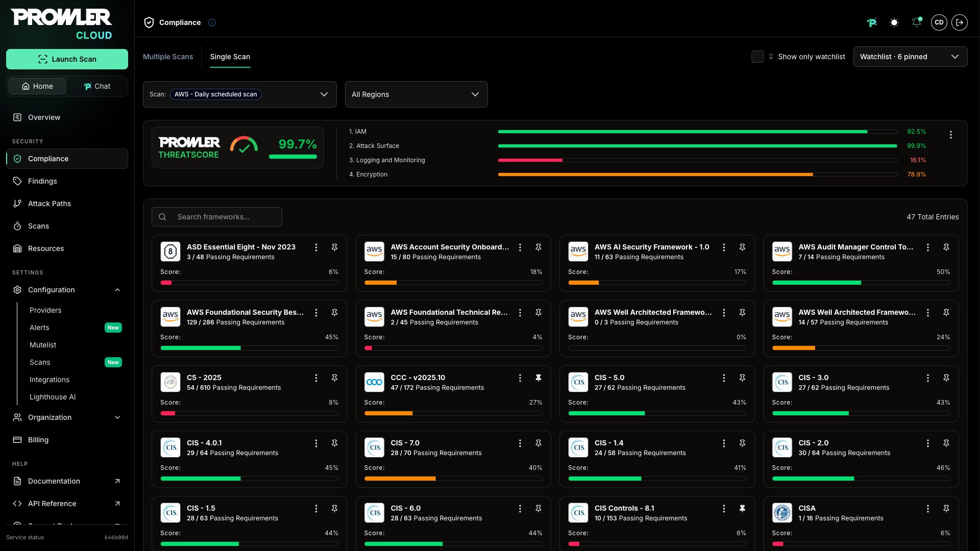This screenshot has width=980, height=551.
Task: Open the Scan selector dropdown
Action: (x=240, y=94)
